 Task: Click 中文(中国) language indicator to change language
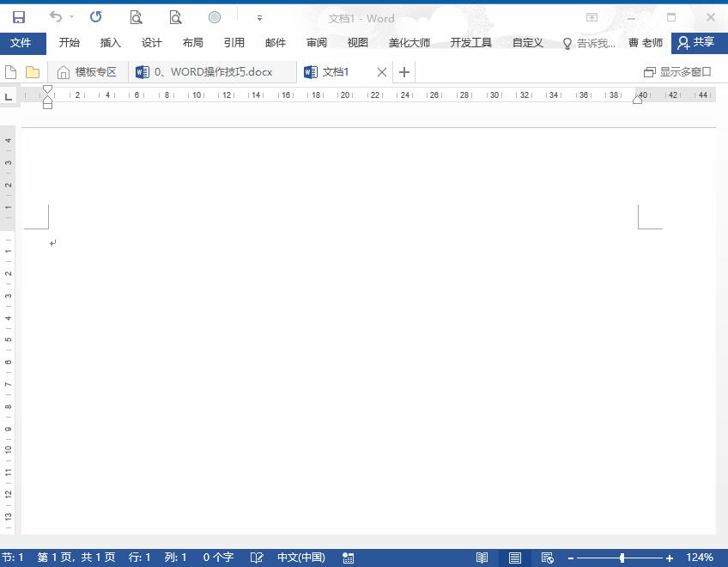300,557
